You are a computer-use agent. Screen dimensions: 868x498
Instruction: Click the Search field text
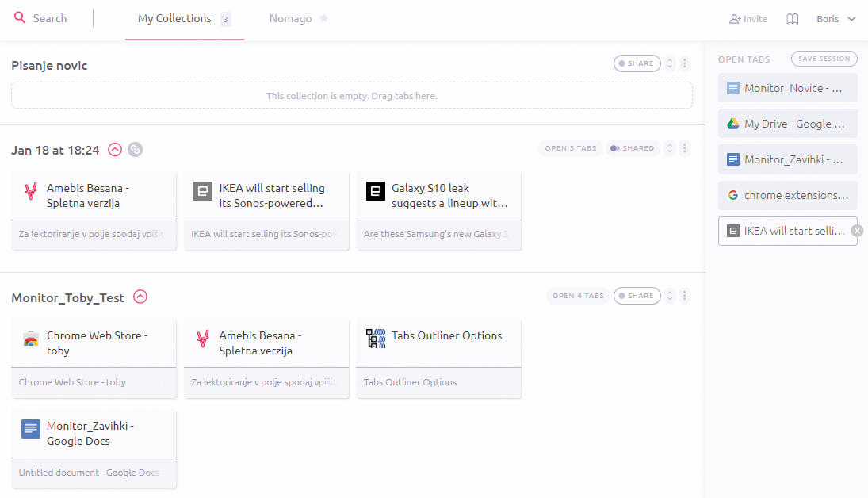(50, 18)
